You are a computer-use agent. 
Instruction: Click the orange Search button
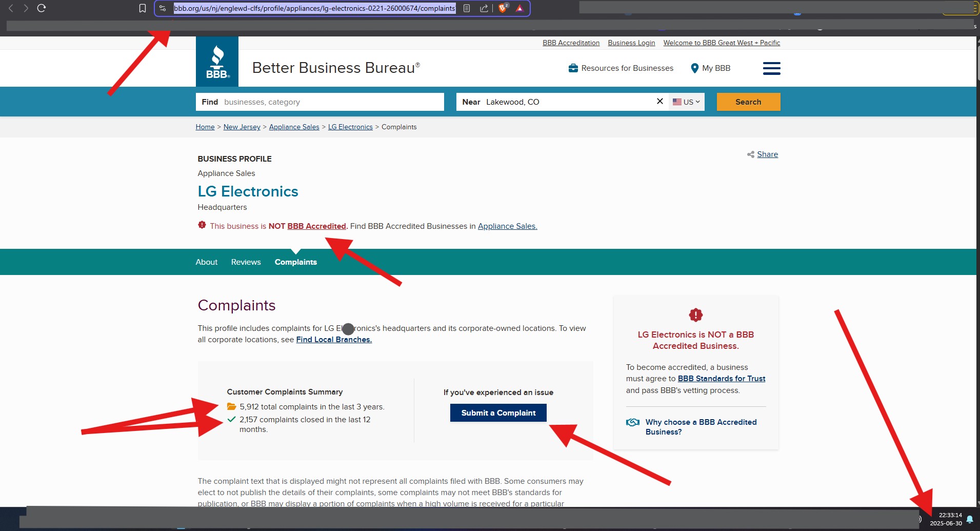pyautogui.click(x=748, y=102)
